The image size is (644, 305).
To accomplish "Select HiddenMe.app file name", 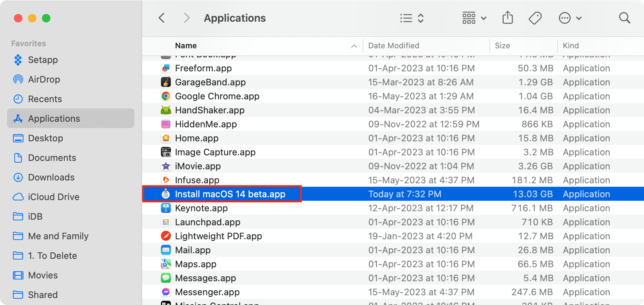I will [206, 124].
